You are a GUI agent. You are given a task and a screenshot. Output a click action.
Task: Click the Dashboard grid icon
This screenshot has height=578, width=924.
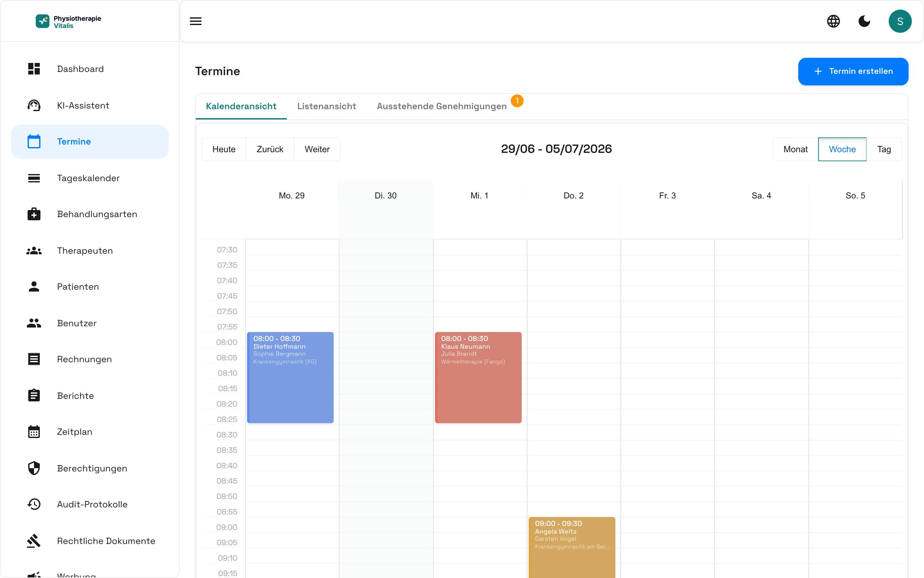coord(34,69)
